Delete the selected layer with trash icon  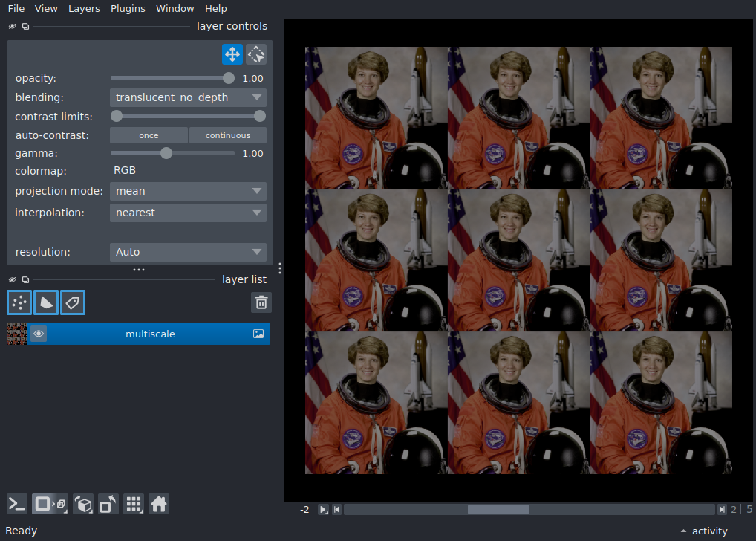pyautogui.click(x=261, y=302)
